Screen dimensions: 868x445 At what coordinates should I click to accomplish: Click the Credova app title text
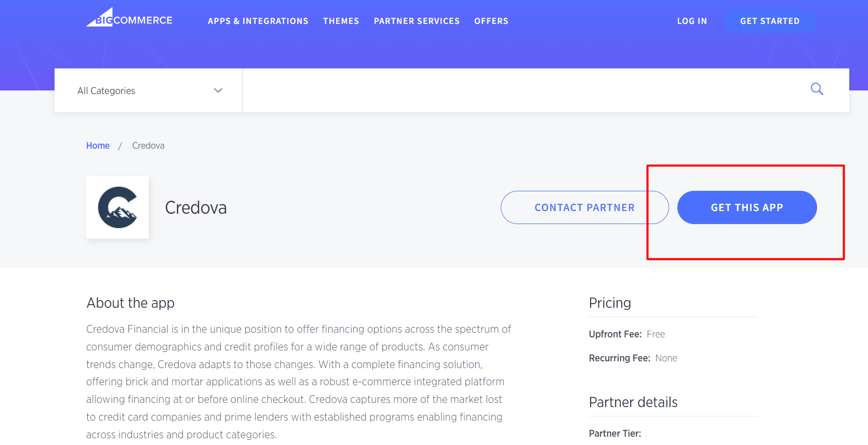pyautogui.click(x=196, y=207)
